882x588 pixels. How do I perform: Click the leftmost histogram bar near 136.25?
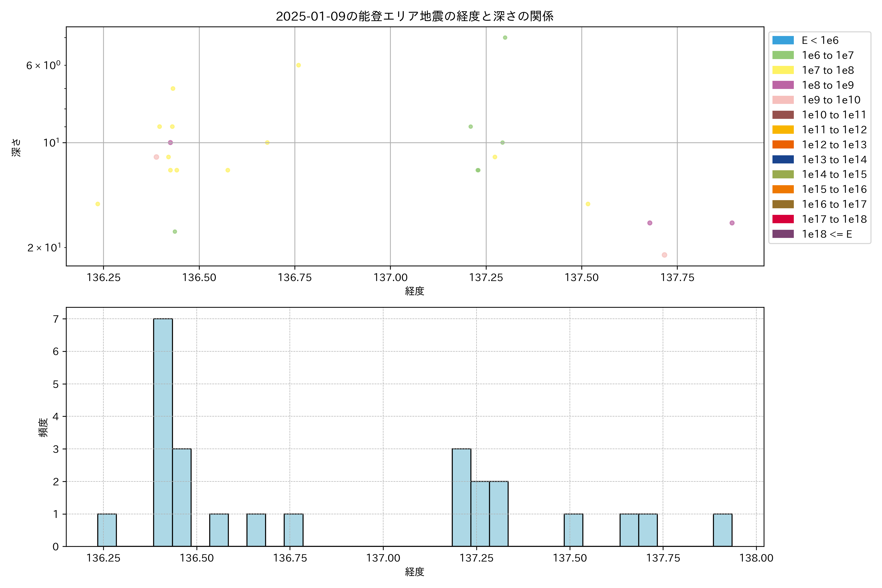[107, 530]
